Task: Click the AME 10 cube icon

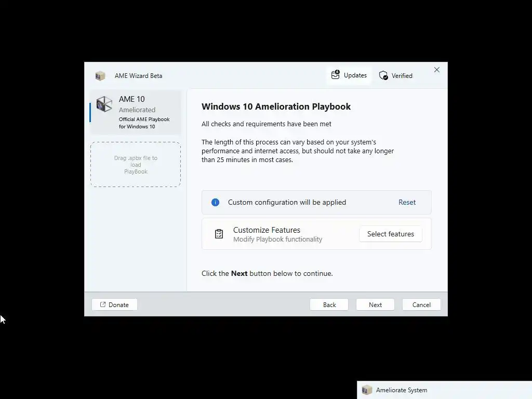Action: (x=104, y=104)
